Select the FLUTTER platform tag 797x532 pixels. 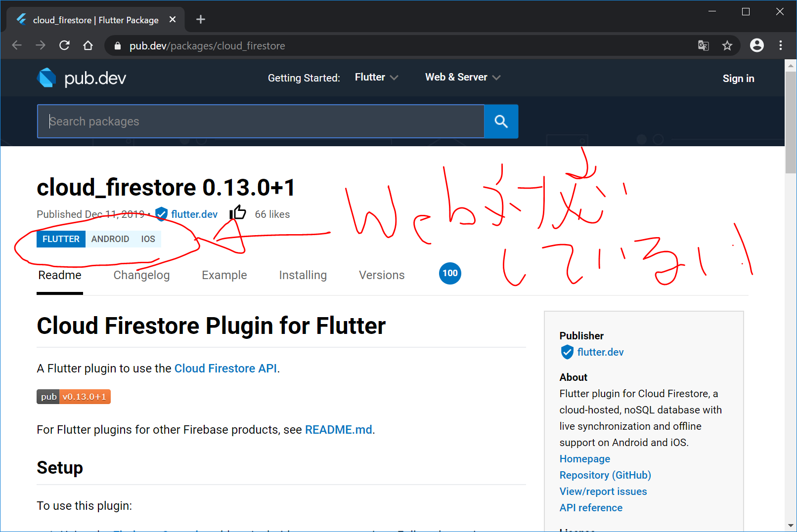[61, 239]
